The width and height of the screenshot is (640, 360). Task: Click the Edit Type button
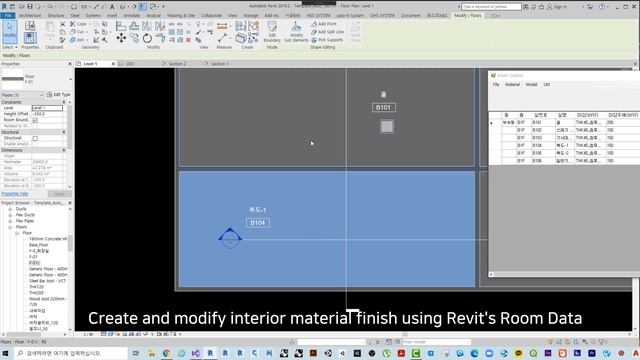pyautogui.click(x=58, y=95)
